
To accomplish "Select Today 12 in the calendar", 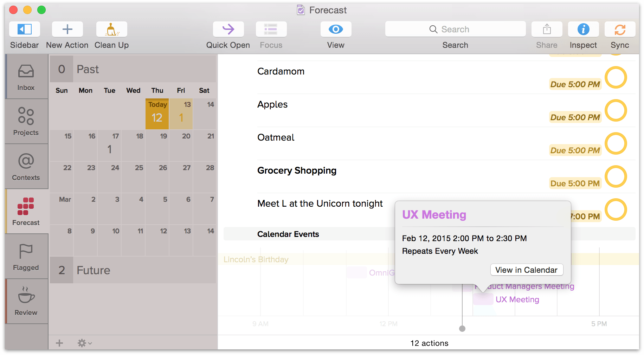I will click(157, 114).
